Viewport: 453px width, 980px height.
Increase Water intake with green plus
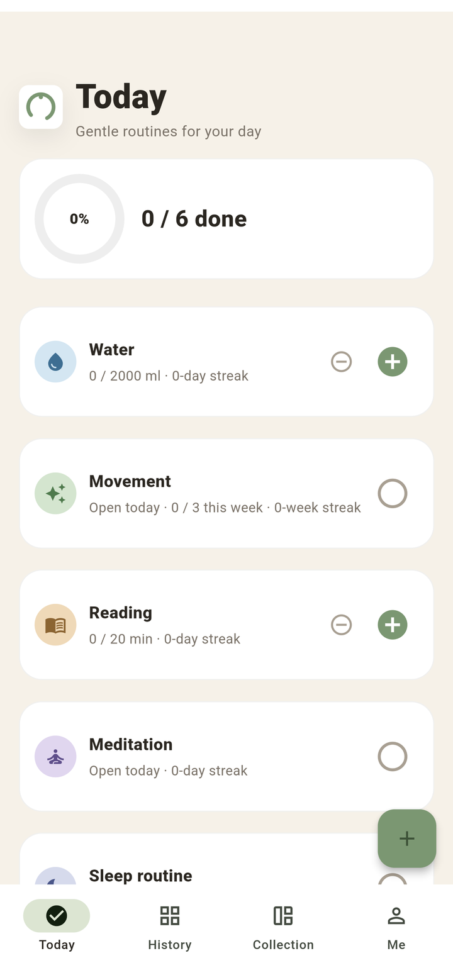pyautogui.click(x=393, y=362)
